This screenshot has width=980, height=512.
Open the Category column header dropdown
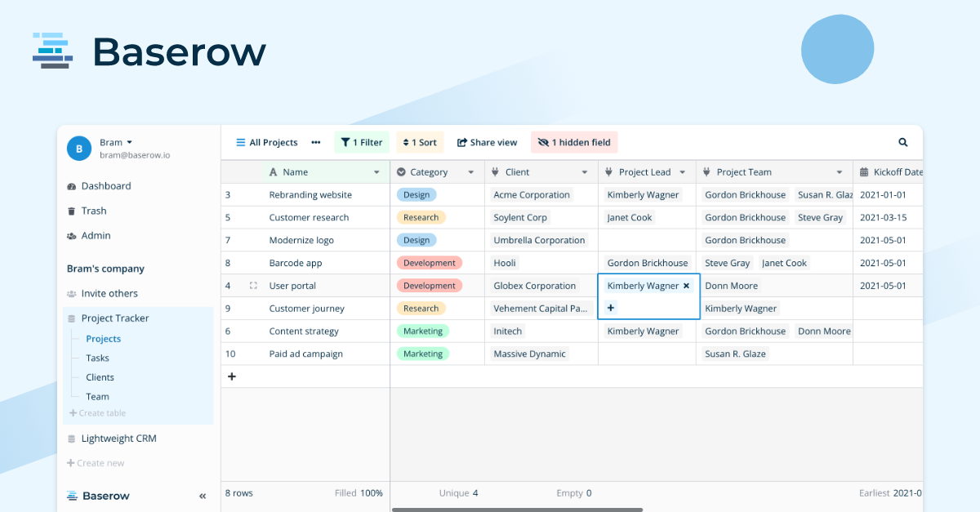(x=470, y=171)
